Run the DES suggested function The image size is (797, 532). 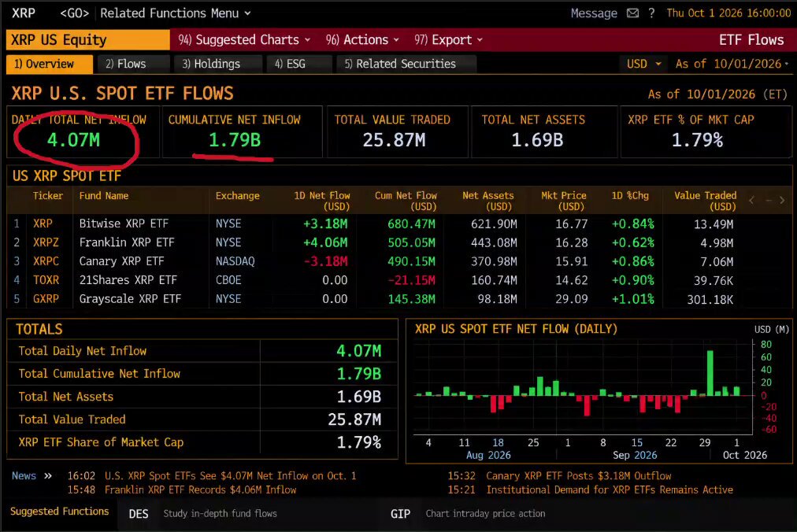click(139, 514)
